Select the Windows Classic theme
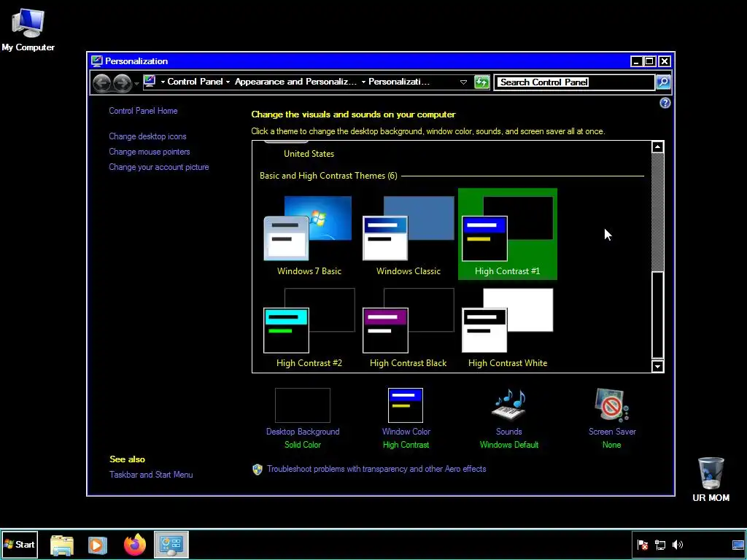The width and height of the screenshot is (747, 560). pyautogui.click(x=409, y=234)
